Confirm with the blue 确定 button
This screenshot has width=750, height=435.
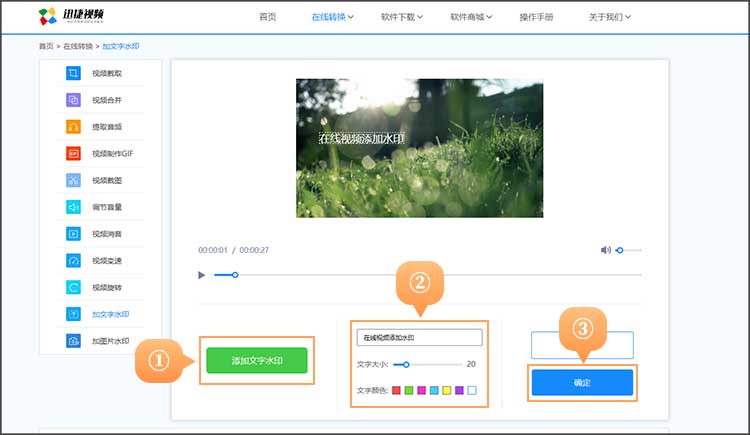point(582,382)
